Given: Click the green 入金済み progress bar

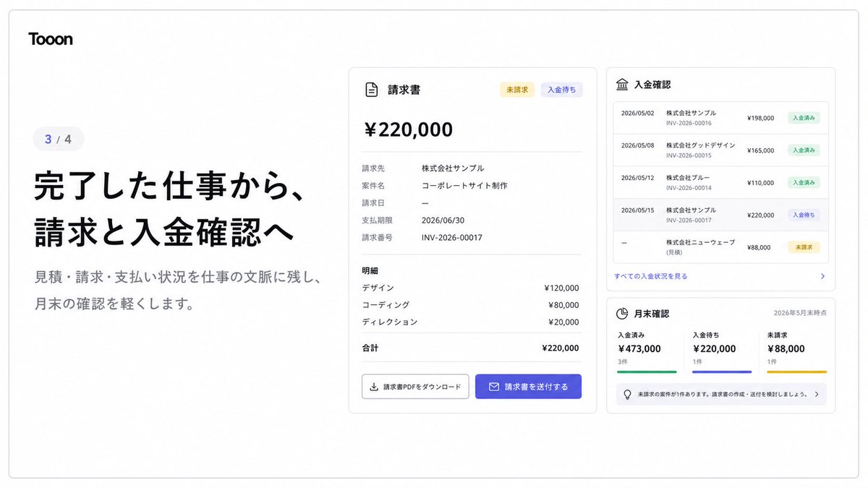Looking at the screenshot, I should click(647, 372).
